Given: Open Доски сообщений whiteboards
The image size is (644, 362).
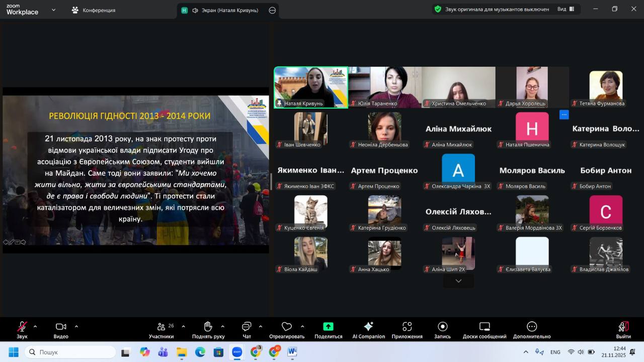Looking at the screenshot, I should point(484,329).
